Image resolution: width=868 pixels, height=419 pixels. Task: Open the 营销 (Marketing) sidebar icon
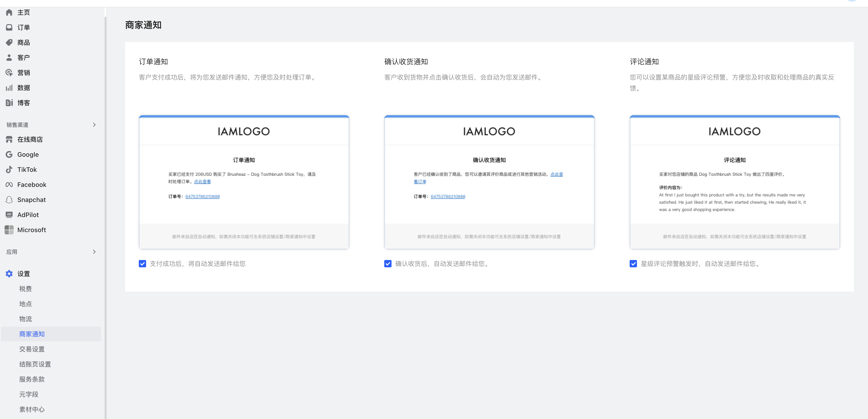[9, 72]
